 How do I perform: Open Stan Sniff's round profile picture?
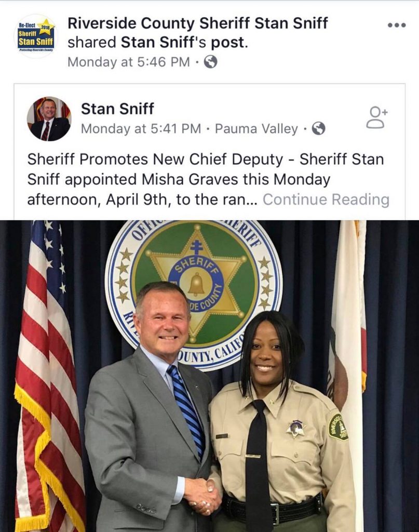pos(49,118)
